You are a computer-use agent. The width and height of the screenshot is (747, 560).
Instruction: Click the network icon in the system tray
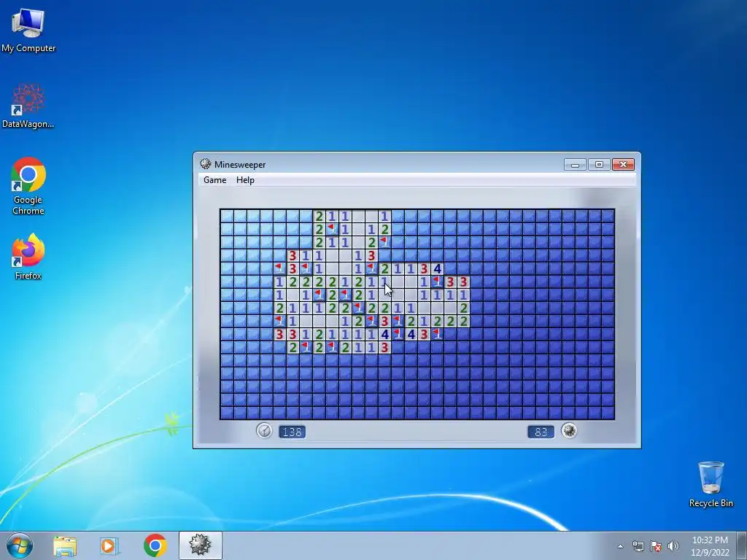[x=638, y=546]
